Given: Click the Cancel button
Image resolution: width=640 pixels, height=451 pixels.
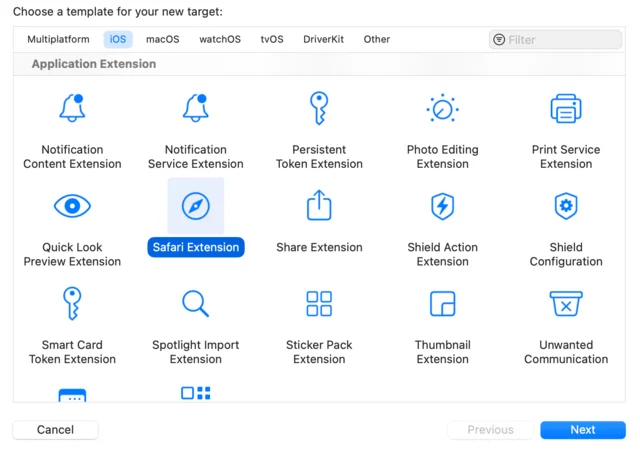Looking at the screenshot, I should [56, 430].
